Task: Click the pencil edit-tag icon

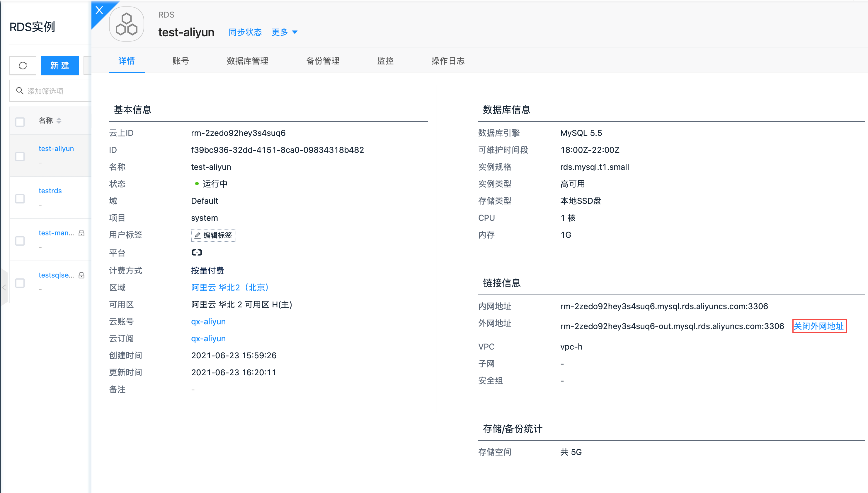Action: point(198,235)
